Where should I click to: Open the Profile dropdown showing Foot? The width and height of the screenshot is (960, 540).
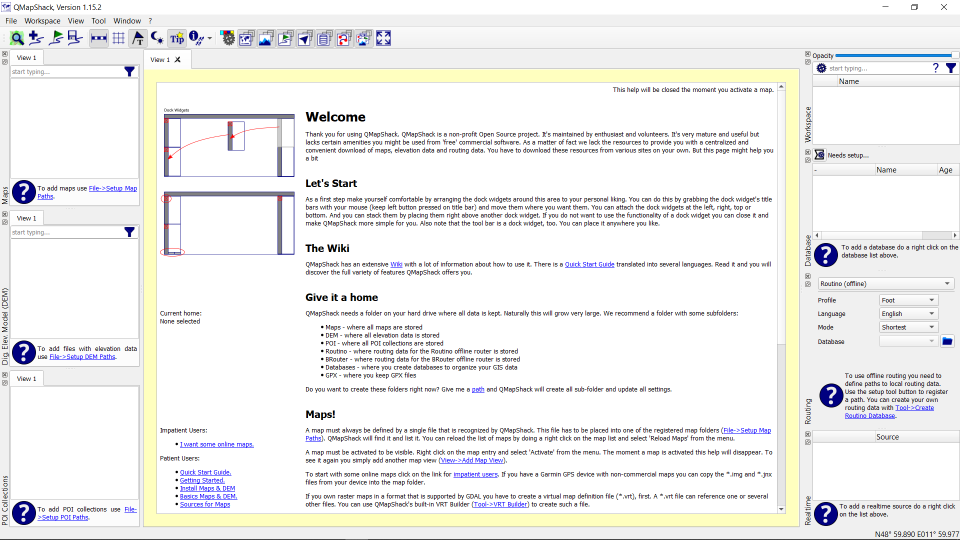coord(909,300)
